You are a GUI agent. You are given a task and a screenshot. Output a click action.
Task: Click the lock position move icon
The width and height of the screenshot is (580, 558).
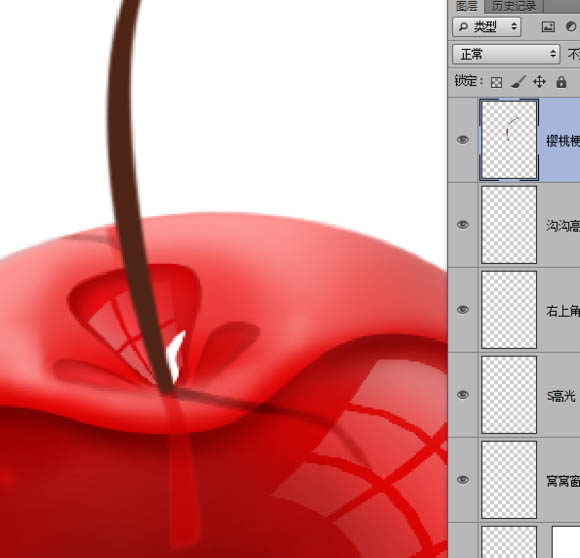(539, 82)
